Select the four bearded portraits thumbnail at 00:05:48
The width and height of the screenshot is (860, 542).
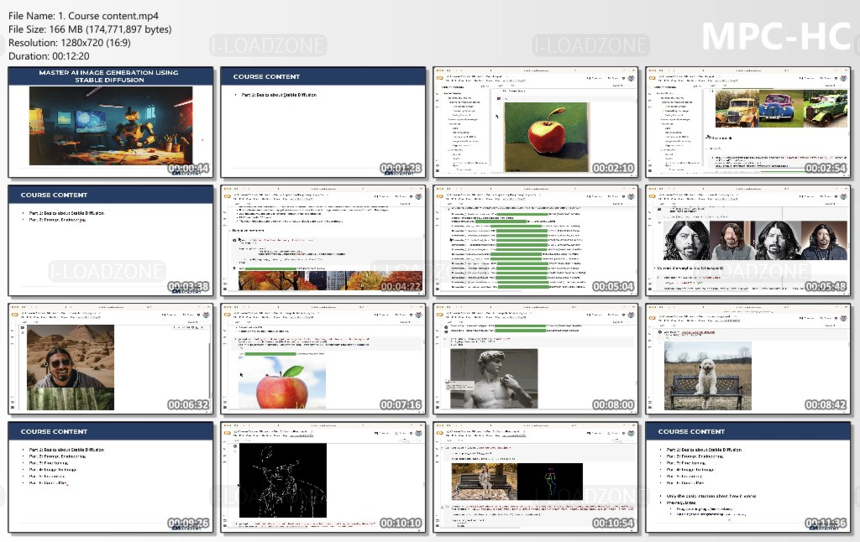[748, 241]
